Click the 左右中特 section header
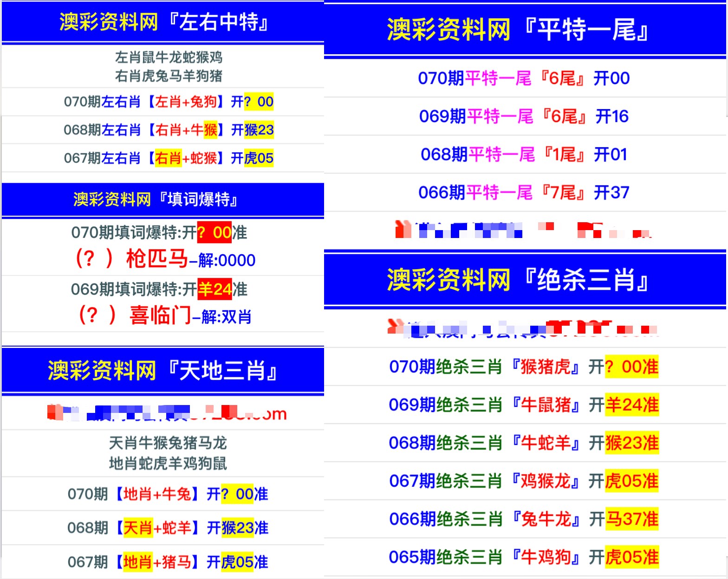Viewport: 728px width, 579px height. click(163, 22)
